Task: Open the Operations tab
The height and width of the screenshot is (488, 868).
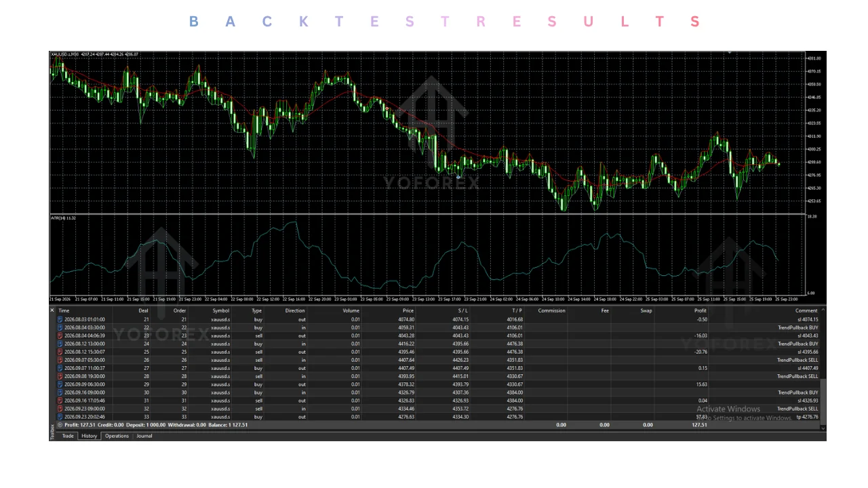Action: (117, 436)
